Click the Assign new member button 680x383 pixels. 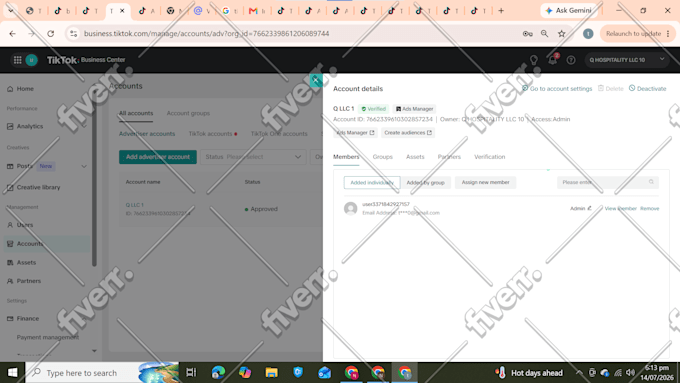tap(485, 183)
